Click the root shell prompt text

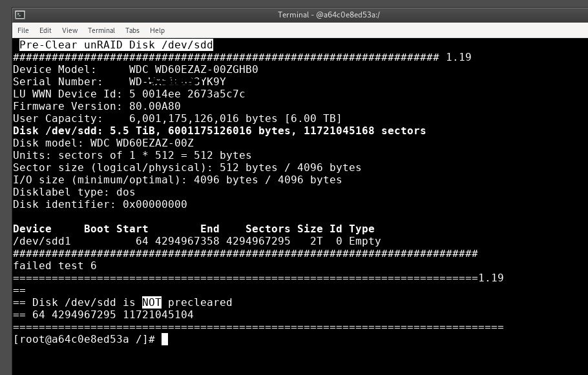pos(84,340)
